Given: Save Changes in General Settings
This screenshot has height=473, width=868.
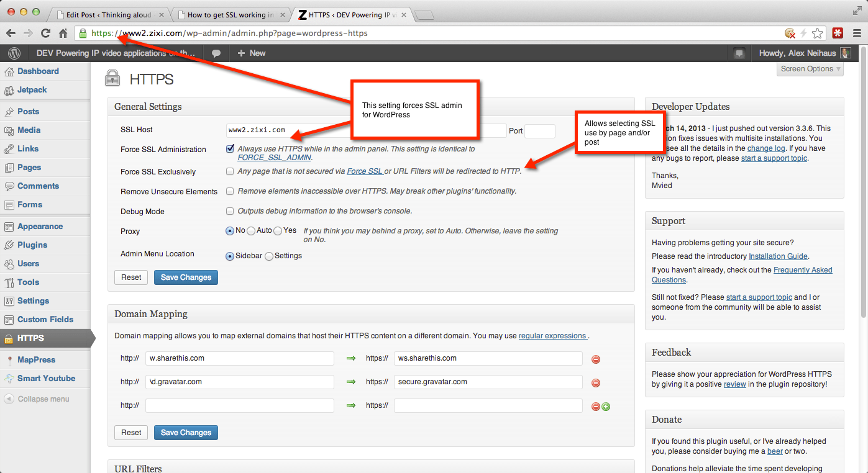Looking at the screenshot, I should (186, 277).
